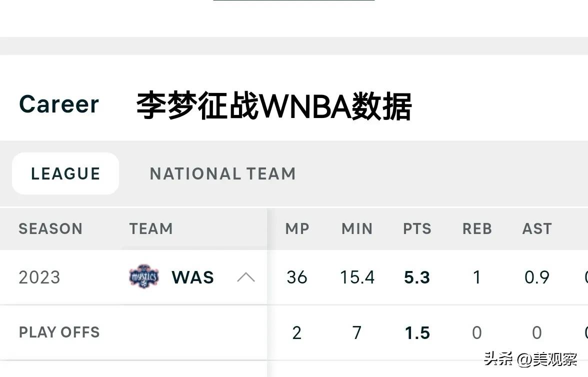Collapse the 2023 season row chevron
The image size is (588, 377).
[245, 277]
